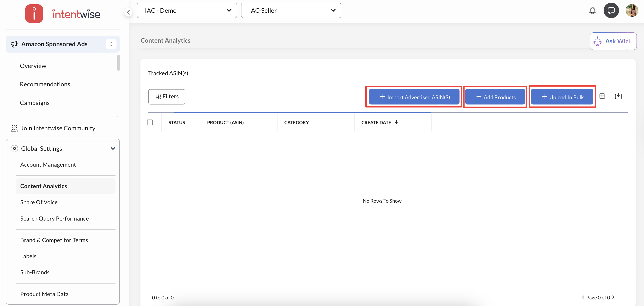Collapse the sidebar with the arrow icon
Image resolution: width=644 pixels, height=306 pixels.
pos(128,12)
